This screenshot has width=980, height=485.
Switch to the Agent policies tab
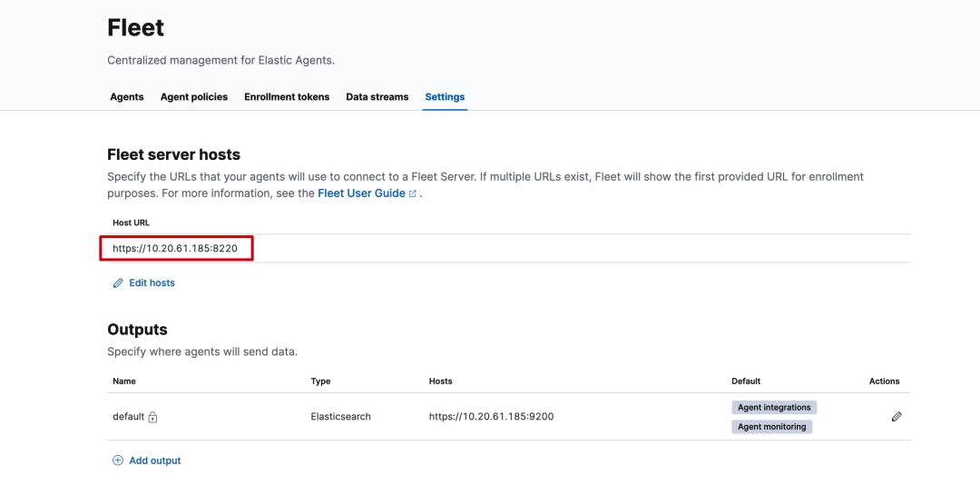[x=194, y=97]
